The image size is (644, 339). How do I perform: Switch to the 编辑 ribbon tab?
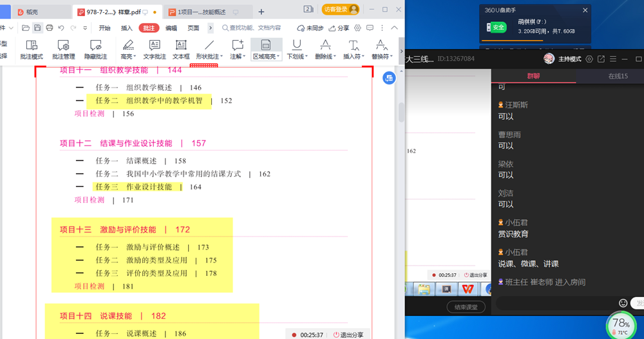pyautogui.click(x=171, y=28)
